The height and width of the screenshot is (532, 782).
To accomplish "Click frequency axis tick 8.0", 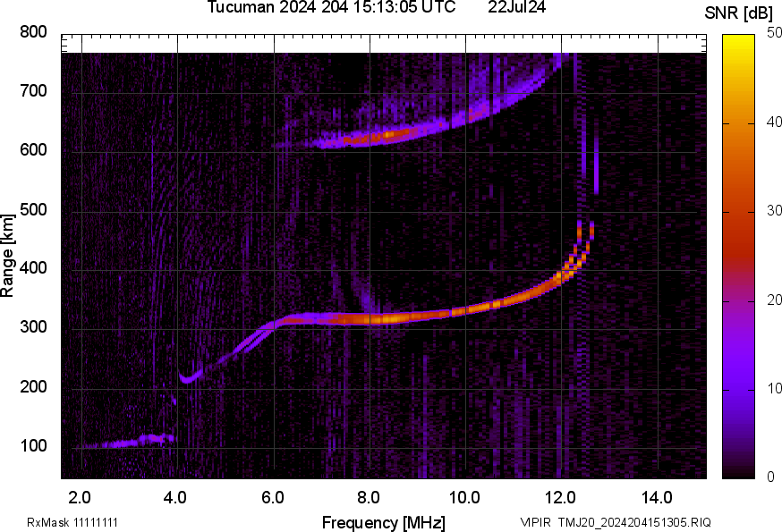I will 368,498.
